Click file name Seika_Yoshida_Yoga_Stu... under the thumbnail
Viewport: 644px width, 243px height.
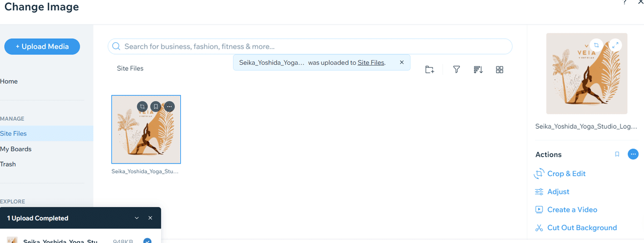coord(145,172)
